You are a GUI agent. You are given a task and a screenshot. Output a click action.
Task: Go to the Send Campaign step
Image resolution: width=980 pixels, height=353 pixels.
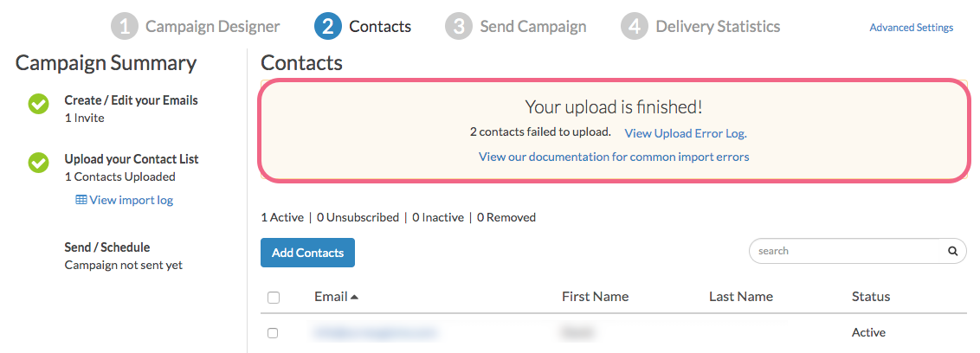coord(532,26)
